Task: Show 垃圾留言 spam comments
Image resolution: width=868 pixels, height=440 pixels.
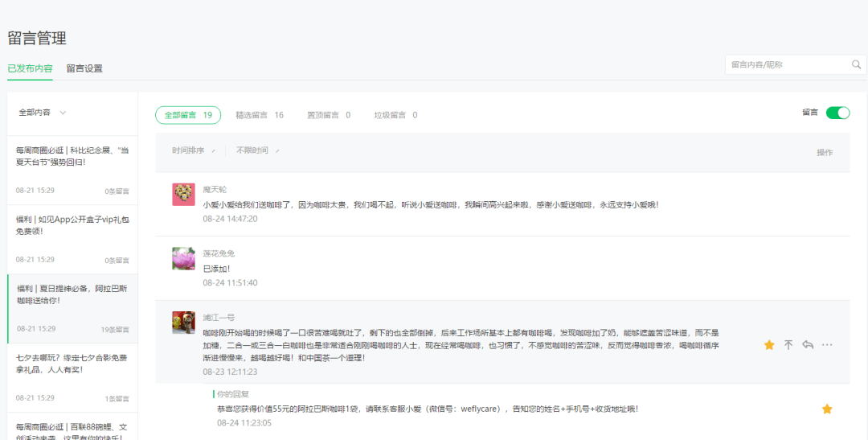Action: (395, 115)
